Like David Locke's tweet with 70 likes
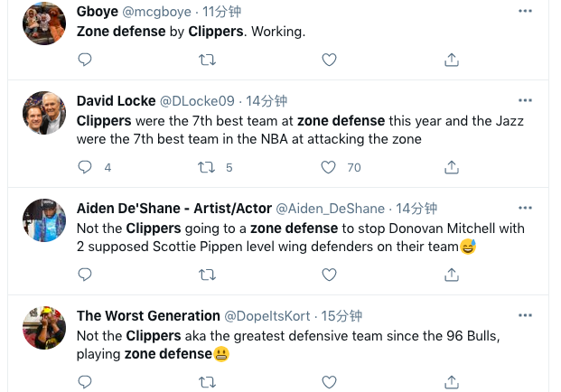This screenshot has width=561, height=392. [330, 167]
